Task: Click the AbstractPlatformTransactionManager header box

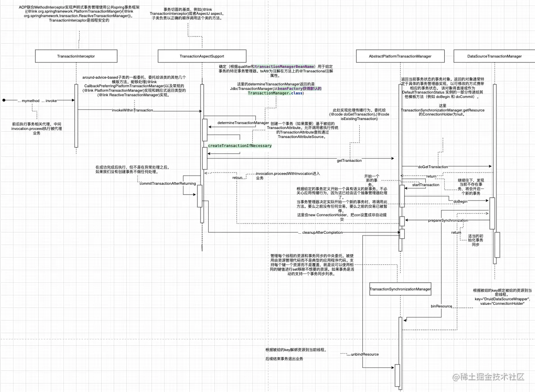Action: coord(400,56)
